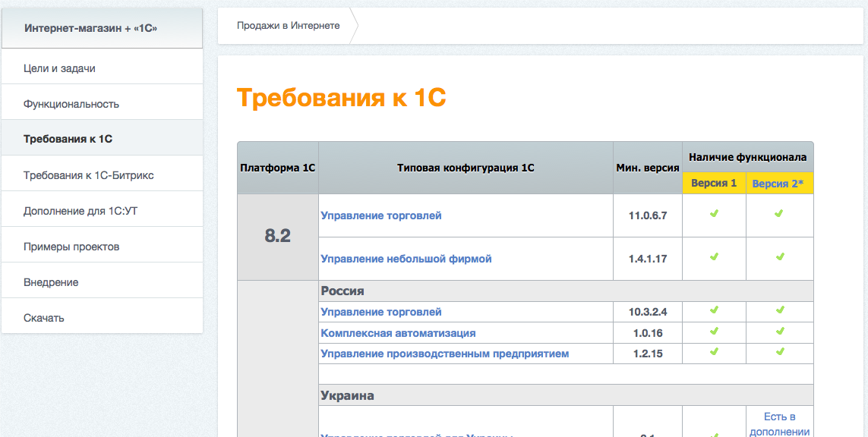Click Версия 1 checkmark for version 11.0.6.7

[x=714, y=213]
